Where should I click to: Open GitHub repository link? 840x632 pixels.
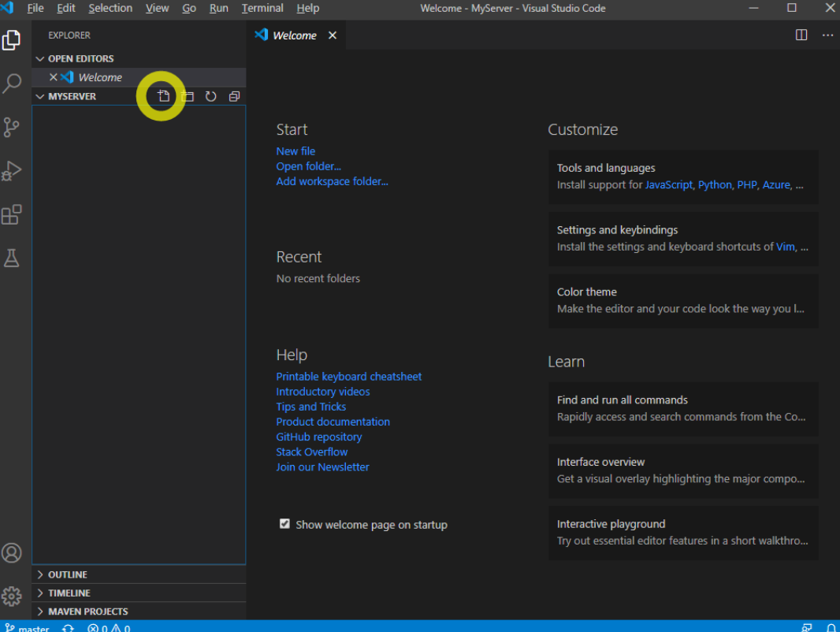point(319,437)
